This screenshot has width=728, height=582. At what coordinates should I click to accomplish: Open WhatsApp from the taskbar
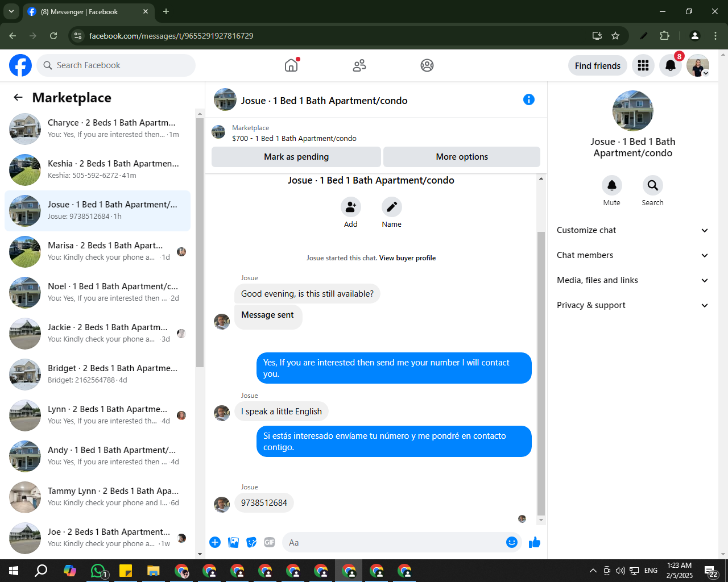point(98,571)
